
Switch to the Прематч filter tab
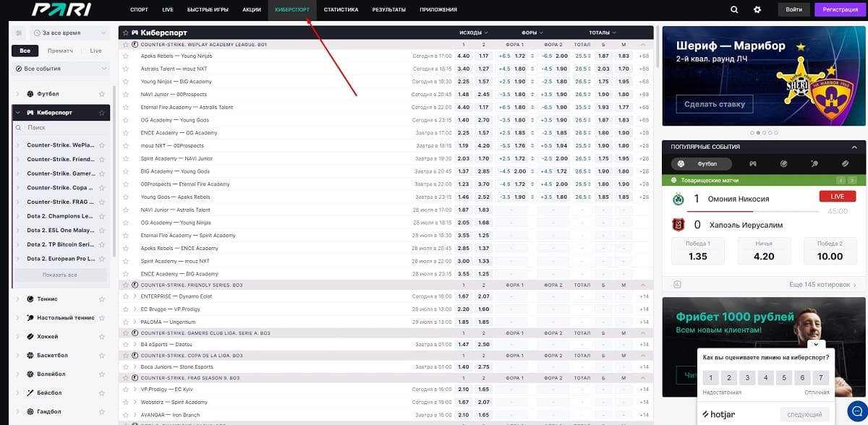point(60,51)
